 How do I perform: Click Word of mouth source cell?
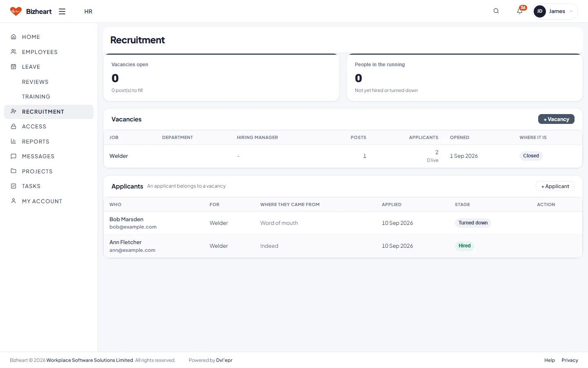click(x=279, y=223)
